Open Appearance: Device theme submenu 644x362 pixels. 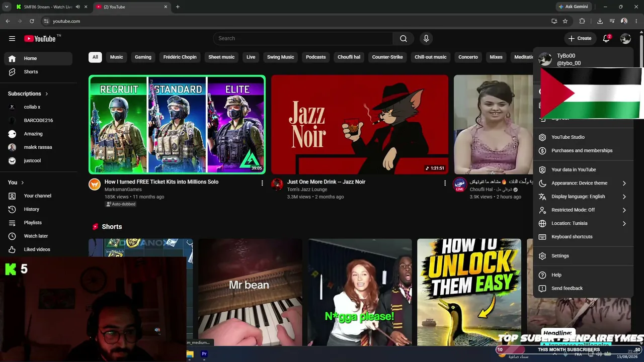583,183
